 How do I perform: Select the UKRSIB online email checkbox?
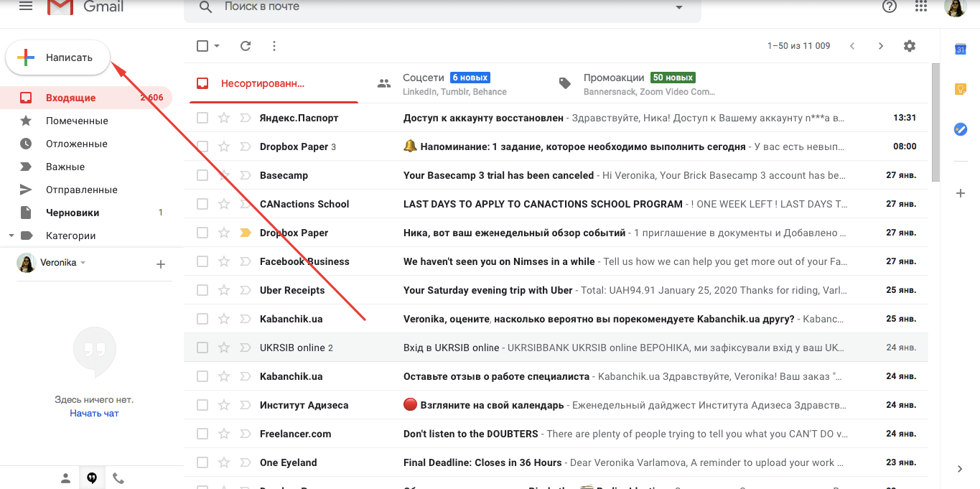tap(202, 348)
